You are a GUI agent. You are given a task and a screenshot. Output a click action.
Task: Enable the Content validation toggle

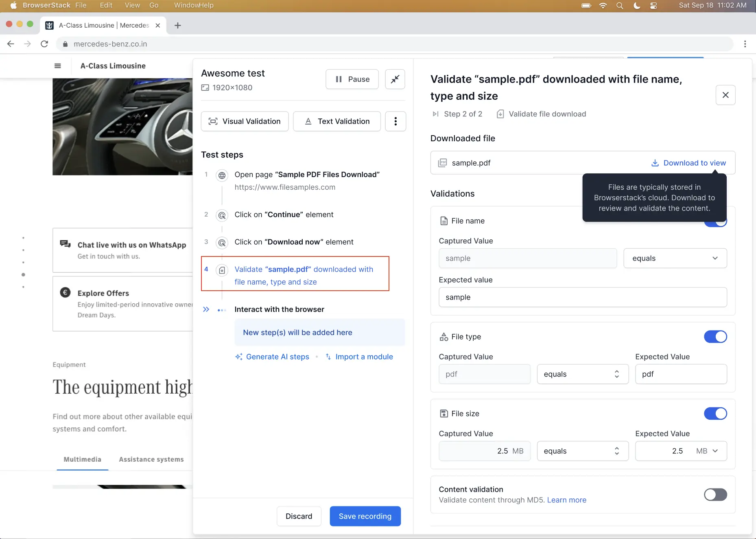click(715, 495)
